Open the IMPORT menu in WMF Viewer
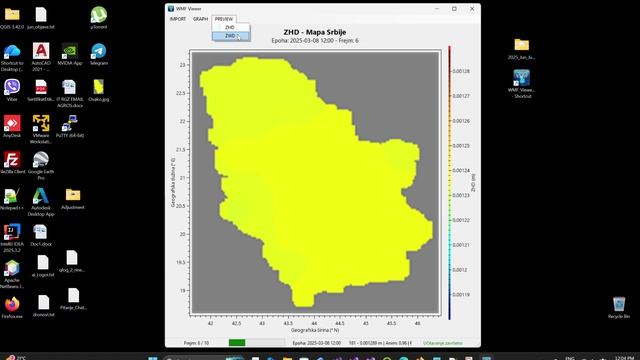 point(178,19)
